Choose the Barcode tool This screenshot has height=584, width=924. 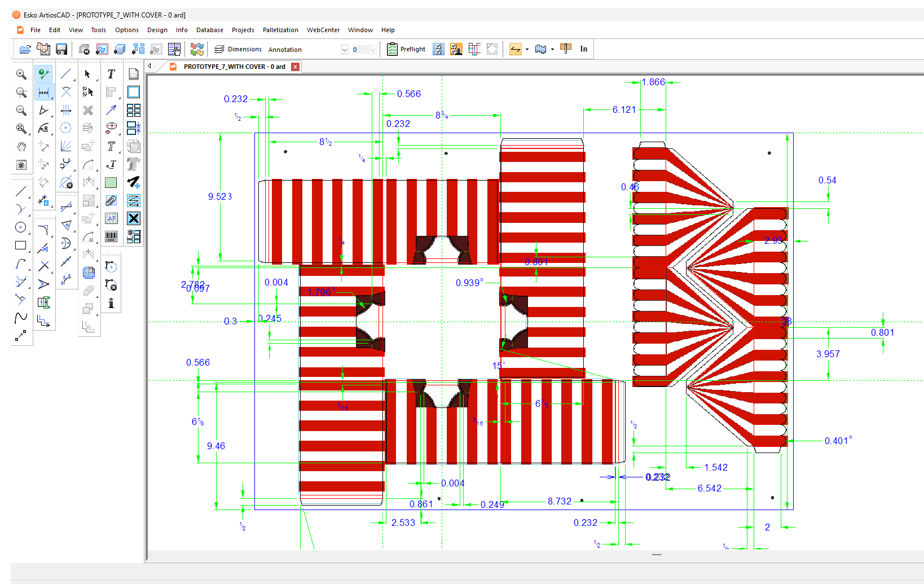click(111, 236)
